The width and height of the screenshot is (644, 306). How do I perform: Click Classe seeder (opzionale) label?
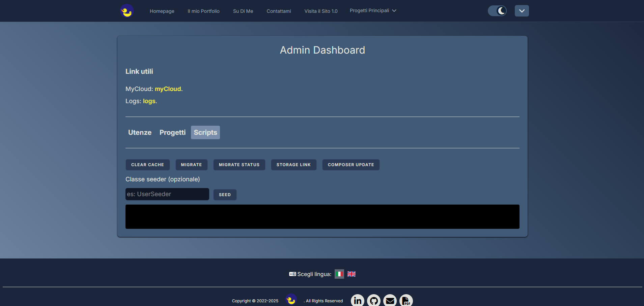tap(163, 179)
